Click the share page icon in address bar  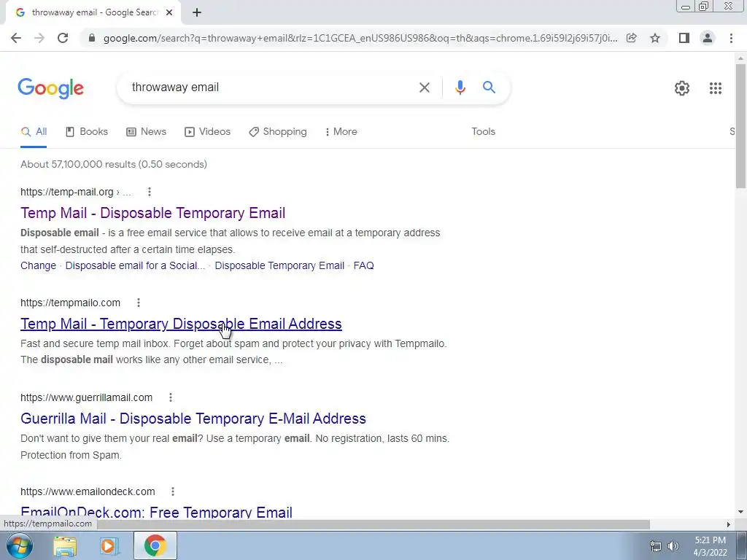coord(631,38)
